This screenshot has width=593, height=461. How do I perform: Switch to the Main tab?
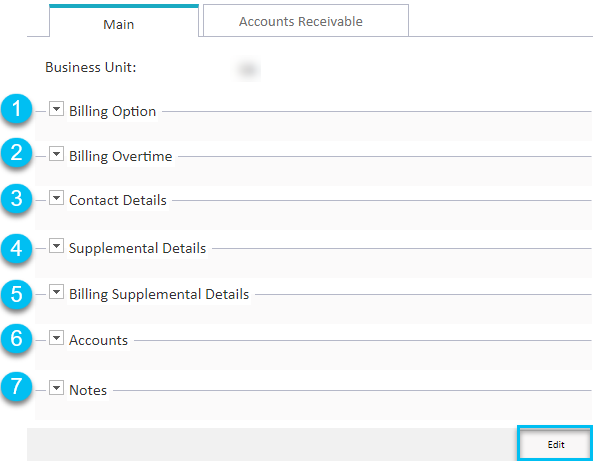[124, 21]
